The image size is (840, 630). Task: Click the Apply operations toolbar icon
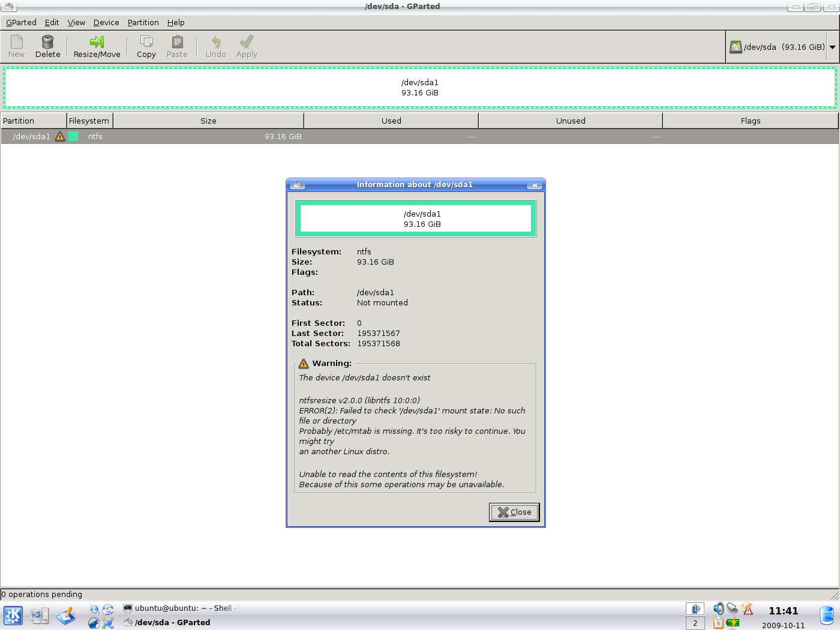coord(247,46)
